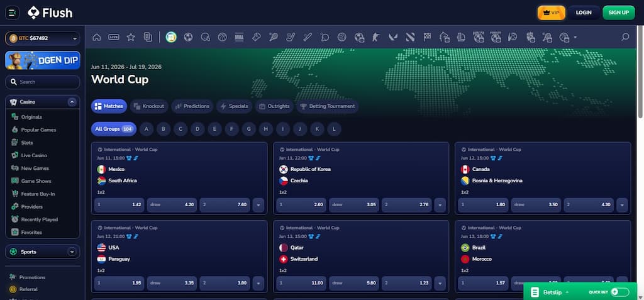Open the DGEN DIP banner
The height and width of the screenshot is (300, 644).
click(x=43, y=60)
